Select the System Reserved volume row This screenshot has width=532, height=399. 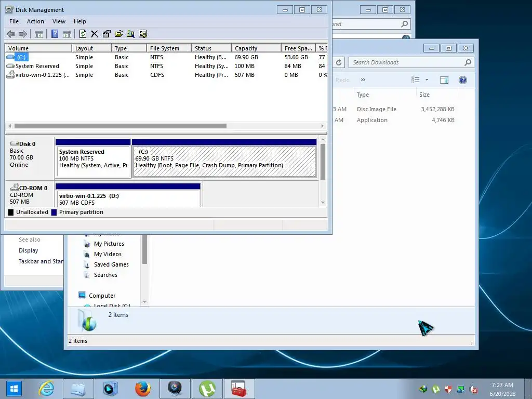coord(166,66)
